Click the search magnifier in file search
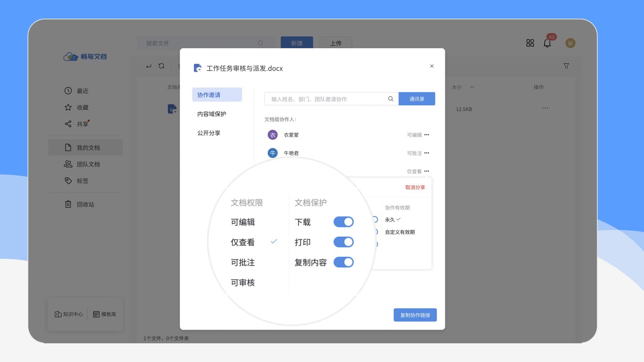644x362 pixels. (260, 43)
